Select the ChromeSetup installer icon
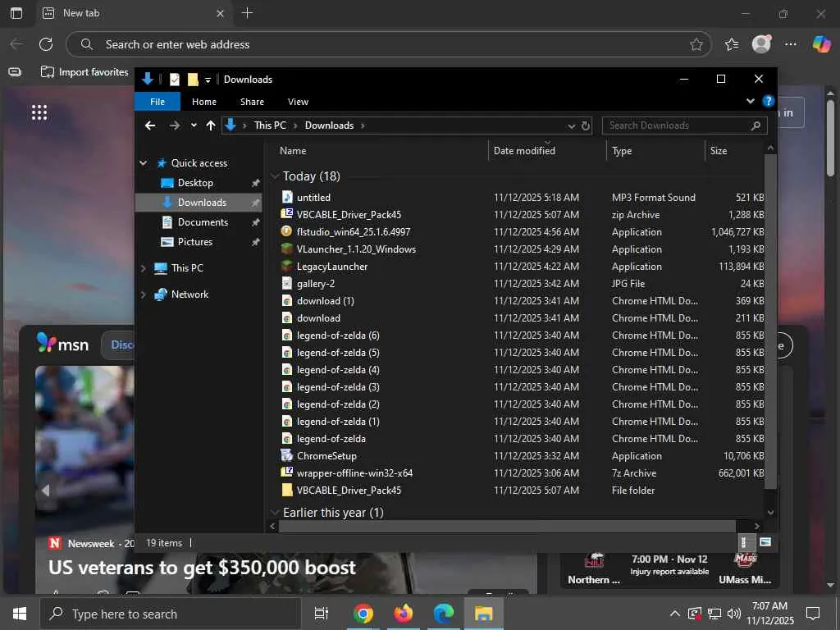Image resolution: width=840 pixels, height=630 pixels. [x=286, y=455]
